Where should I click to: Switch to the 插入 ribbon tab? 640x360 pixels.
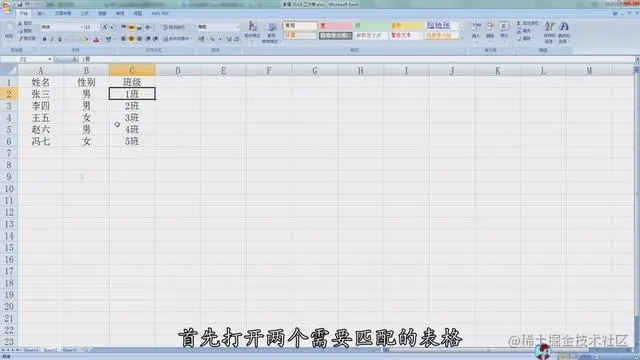41,13
